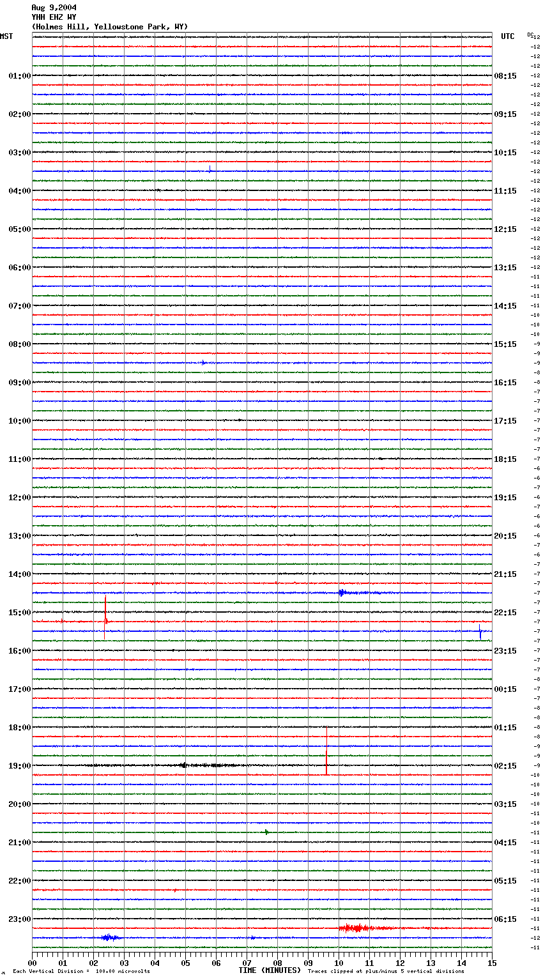Click the '06:15' UTC time label
This screenshot has height=980, width=543.
tap(505, 919)
